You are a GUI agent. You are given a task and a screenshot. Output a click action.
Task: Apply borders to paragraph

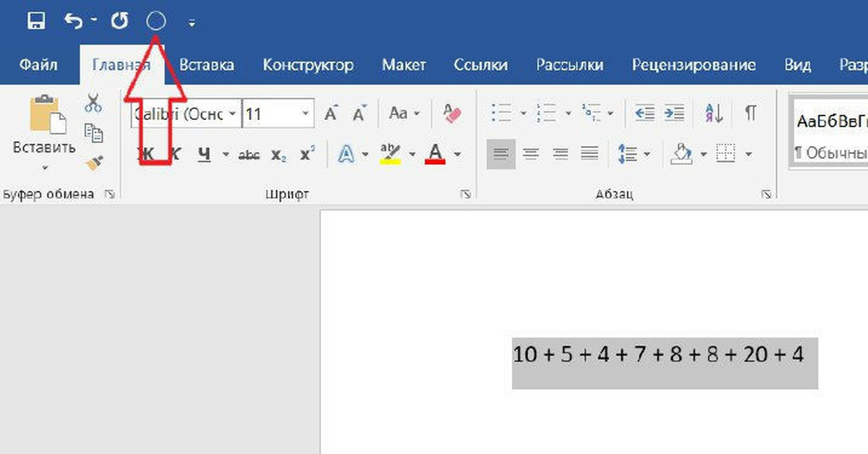pyautogui.click(x=726, y=154)
